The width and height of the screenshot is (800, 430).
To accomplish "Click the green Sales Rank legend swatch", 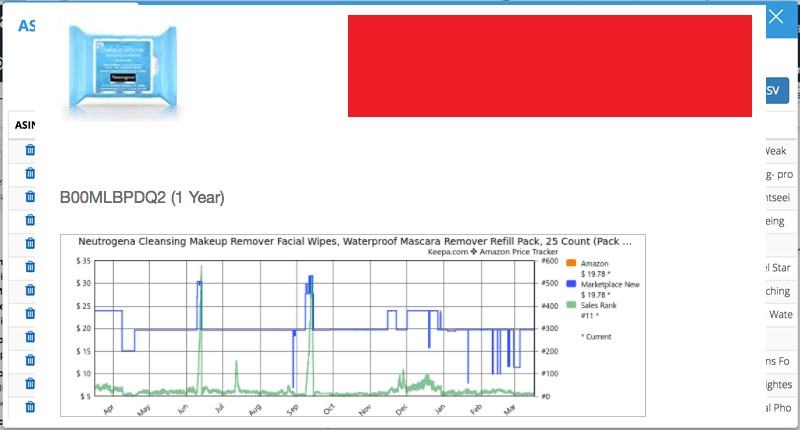I will 571,305.
